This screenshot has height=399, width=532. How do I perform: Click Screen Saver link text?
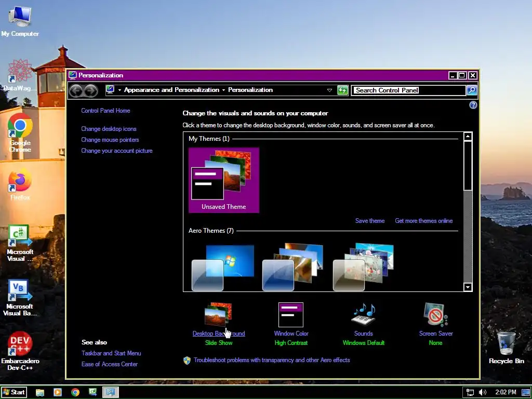coord(436,334)
